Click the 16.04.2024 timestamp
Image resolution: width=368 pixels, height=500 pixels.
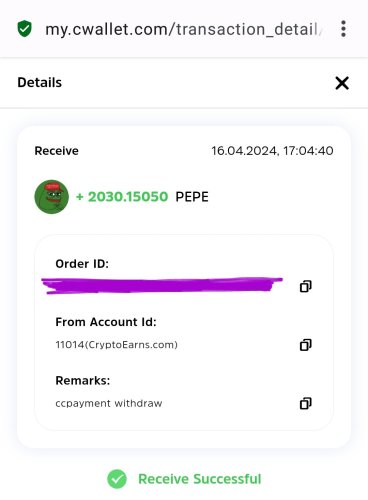coord(272,151)
